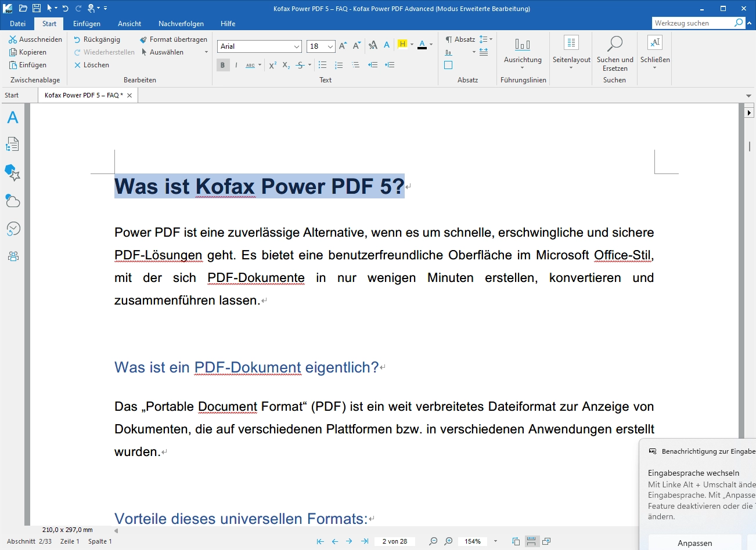This screenshot has height=550, width=756.
Task: Open the people group sidebar icon
Action: [13, 256]
